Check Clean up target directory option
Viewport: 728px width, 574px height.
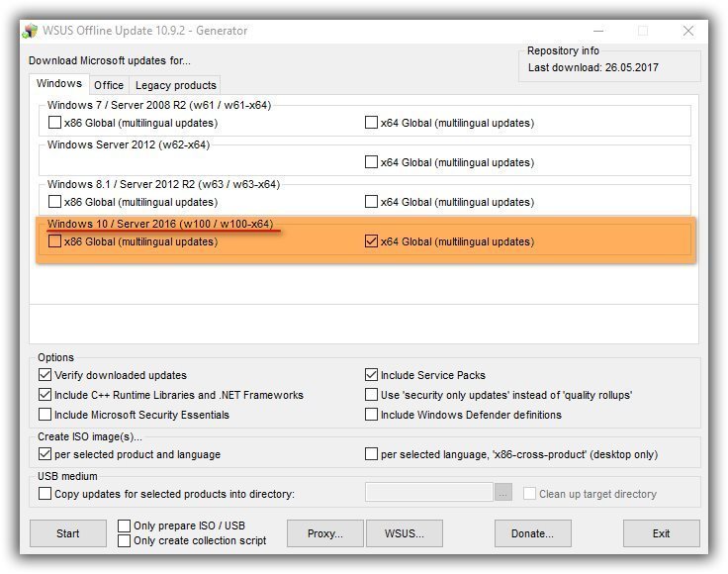(x=529, y=494)
